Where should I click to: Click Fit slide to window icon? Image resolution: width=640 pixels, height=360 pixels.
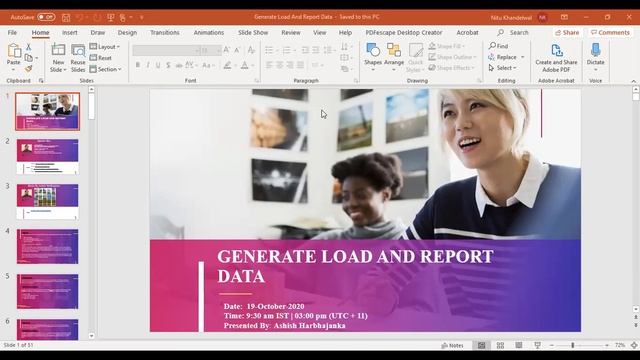pyautogui.click(x=634, y=345)
